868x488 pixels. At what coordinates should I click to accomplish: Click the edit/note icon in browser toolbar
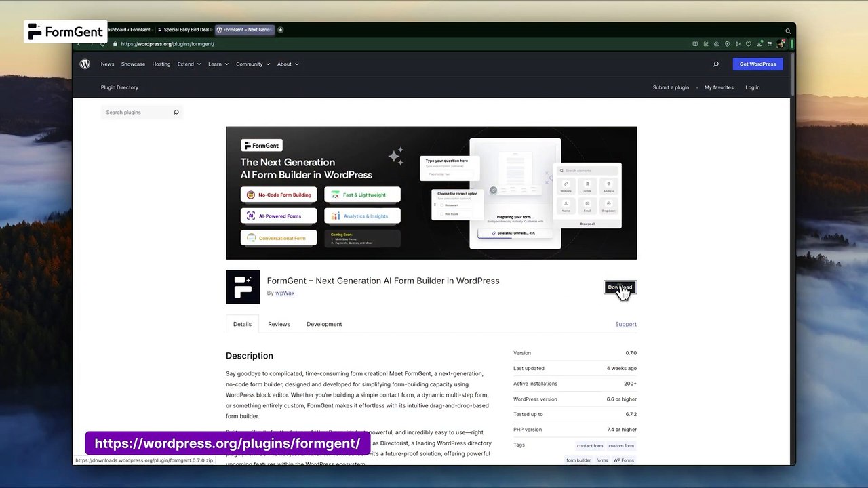[706, 44]
